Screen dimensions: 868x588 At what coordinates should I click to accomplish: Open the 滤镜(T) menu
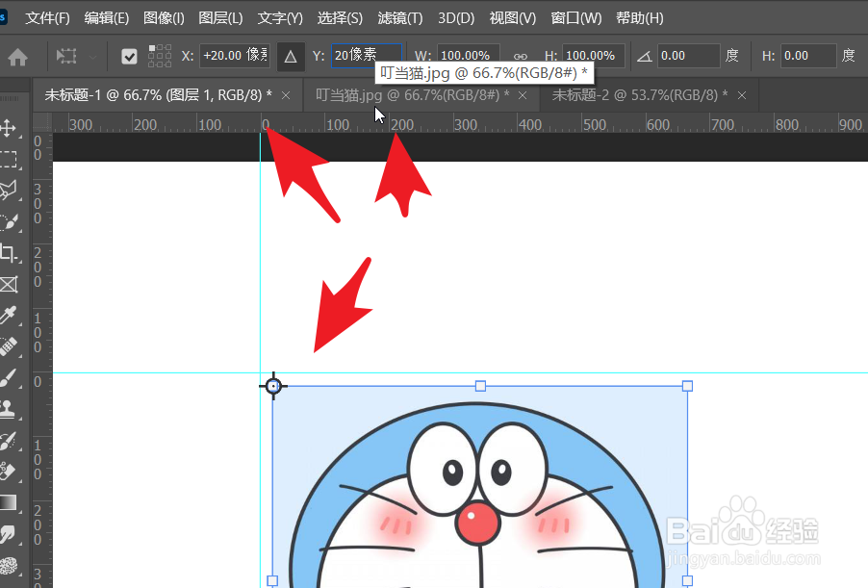(x=399, y=18)
